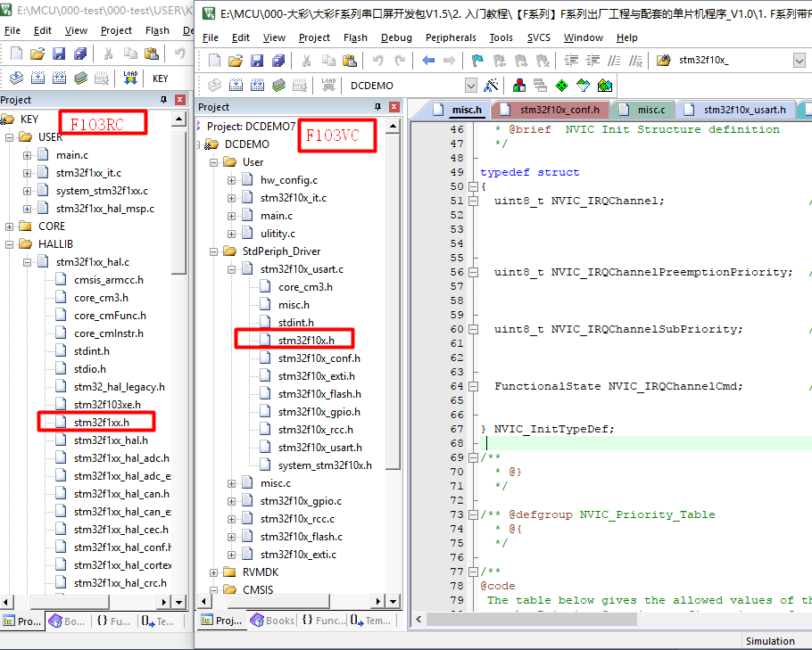This screenshot has width=812, height=650.
Task: Click Save icon in KEY window toolbar
Action: [x=59, y=53]
